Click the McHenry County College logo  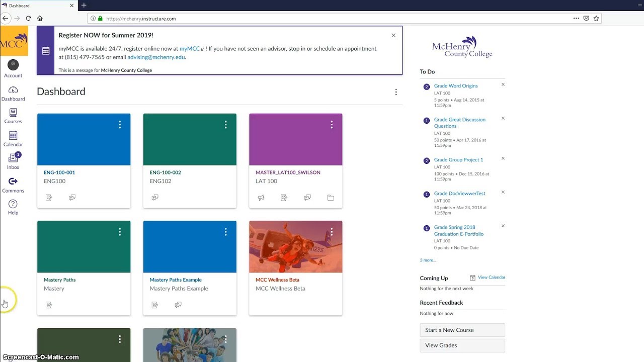pos(462,47)
